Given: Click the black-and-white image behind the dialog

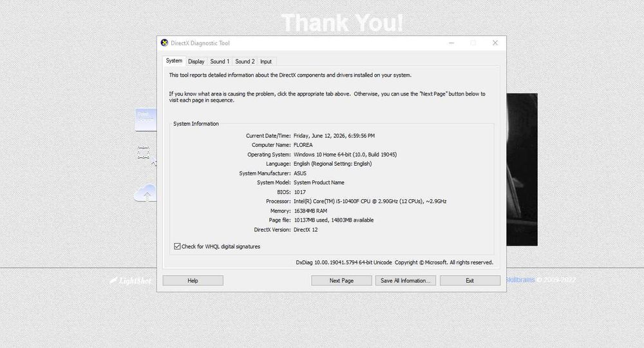Looking at the screenshot, I should 522,169.
